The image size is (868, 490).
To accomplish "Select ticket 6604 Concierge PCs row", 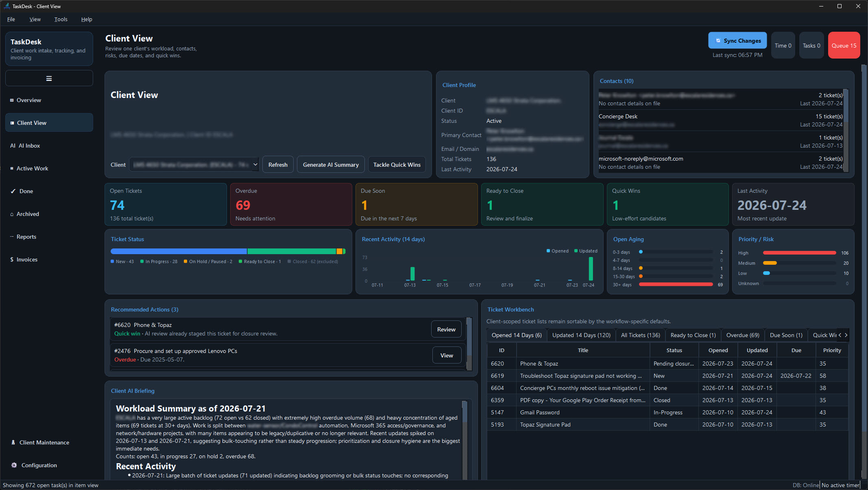I will tap(667, 388).
